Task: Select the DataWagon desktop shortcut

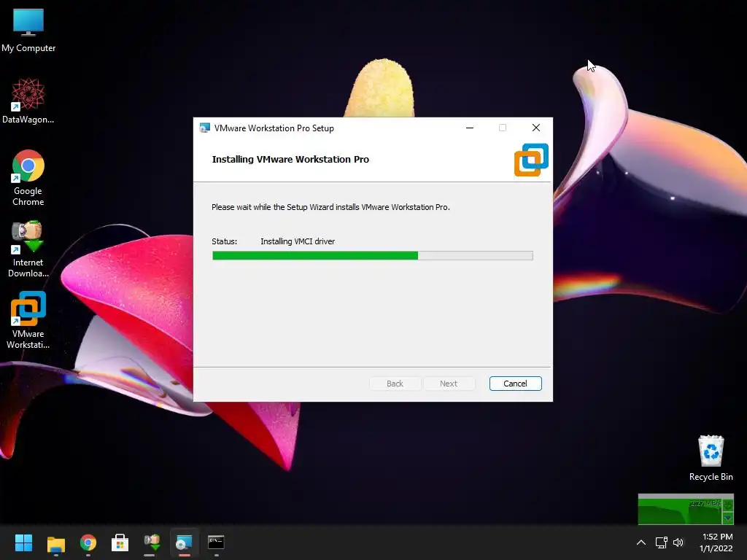Action: click(28, 101)
